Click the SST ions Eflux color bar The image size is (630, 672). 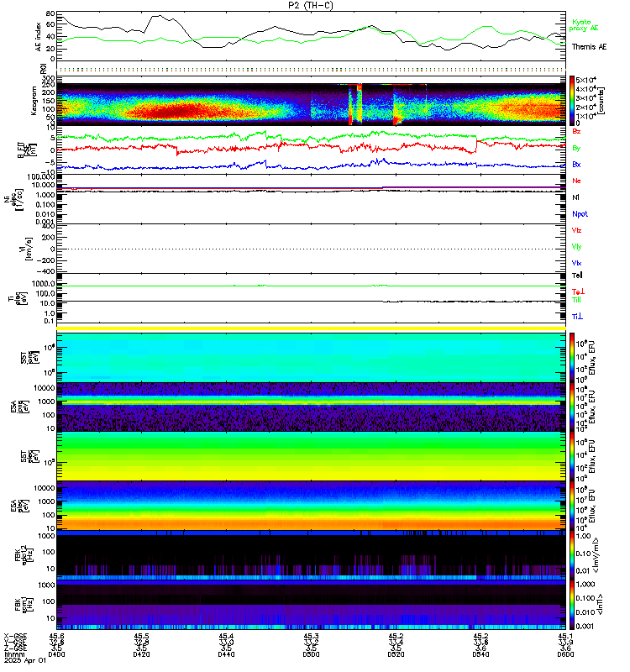coord(572,357)
